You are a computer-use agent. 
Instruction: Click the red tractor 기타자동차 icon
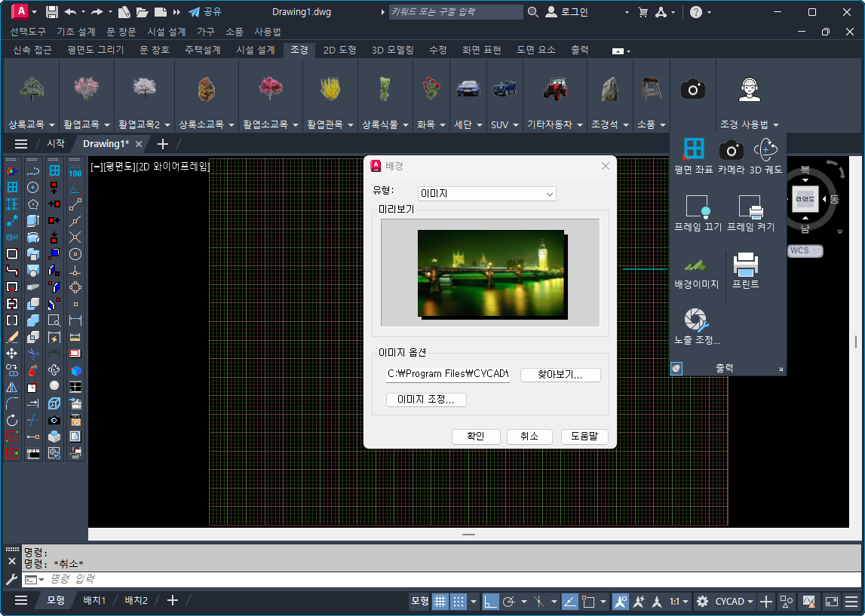554,89
